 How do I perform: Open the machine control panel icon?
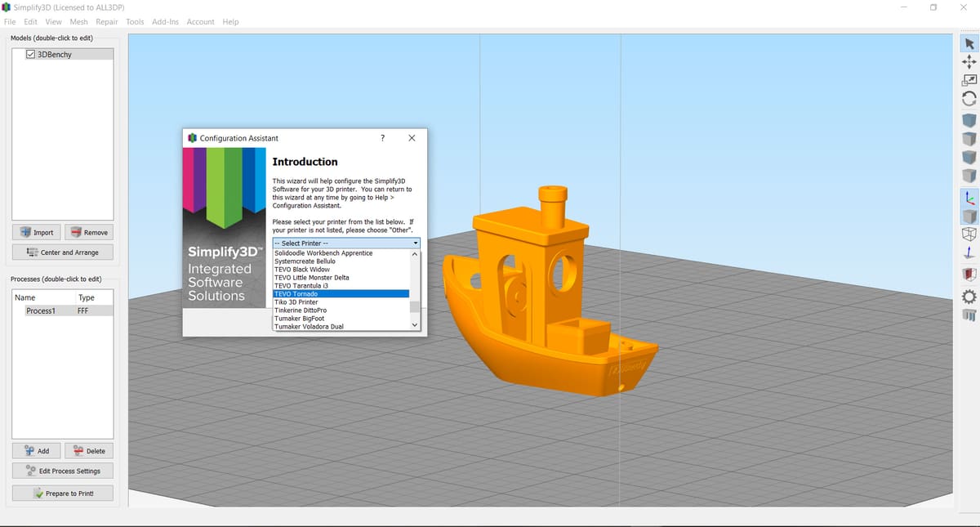969,315
